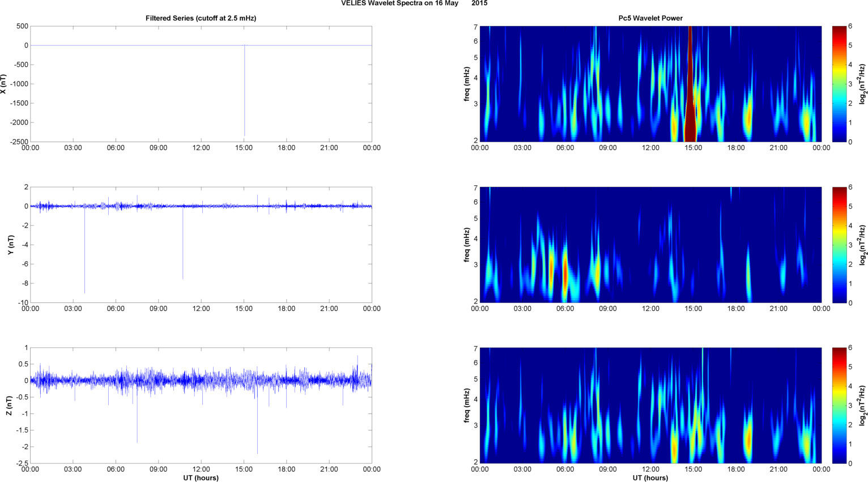Screen dimensions: 868x482
Task: Click the '21:00' tick under the Z series plot
Action: coord(329,469)
